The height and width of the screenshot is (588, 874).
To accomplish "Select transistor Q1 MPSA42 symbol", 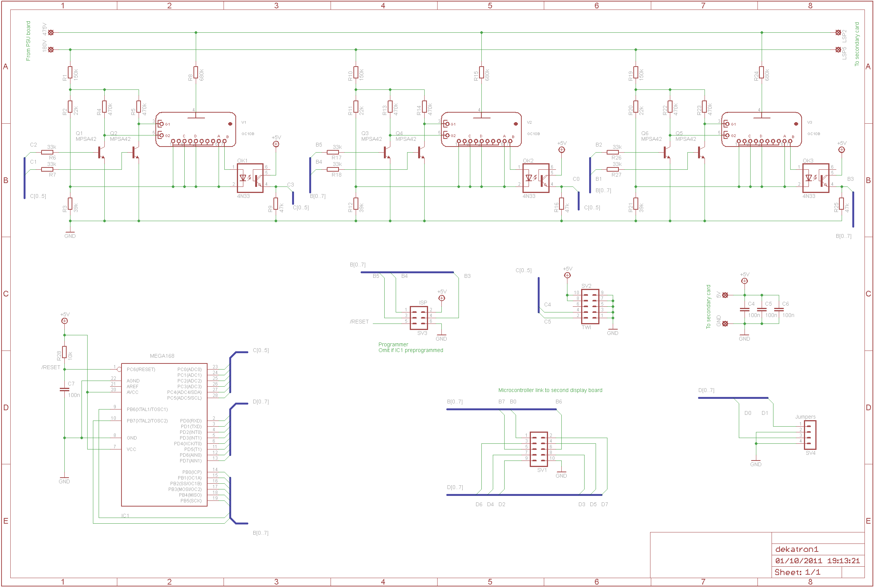I will (101, 153).
